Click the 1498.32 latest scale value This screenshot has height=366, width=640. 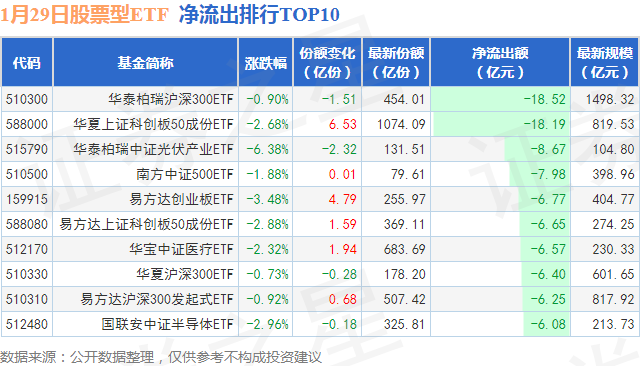[x=610, y=99]
